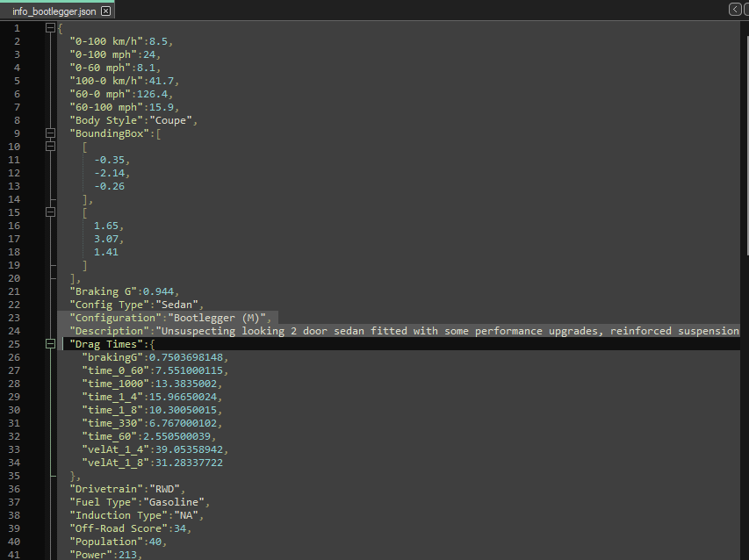Click the value 1.41 on line 18
749x560 pixels.
106,252
